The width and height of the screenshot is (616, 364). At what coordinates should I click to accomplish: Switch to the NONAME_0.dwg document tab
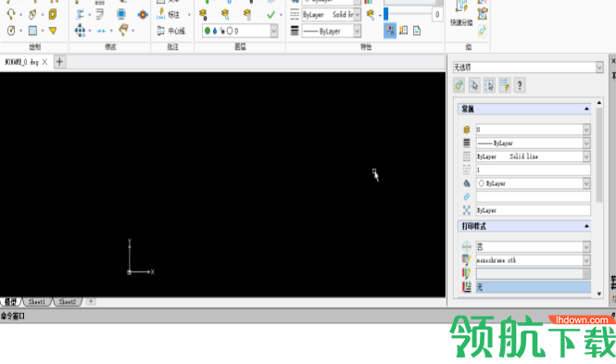21,62
